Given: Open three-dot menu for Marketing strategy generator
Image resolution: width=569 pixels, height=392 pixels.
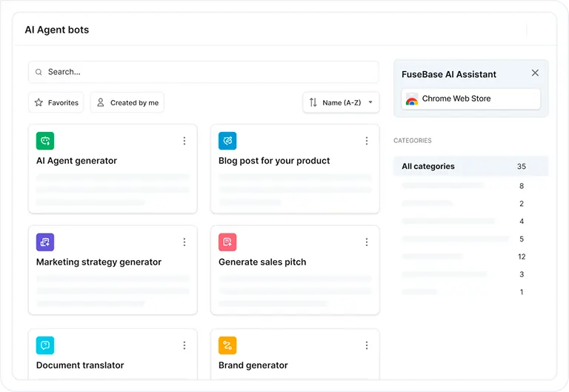Looking at the screenshot, I should pos(184,242).
